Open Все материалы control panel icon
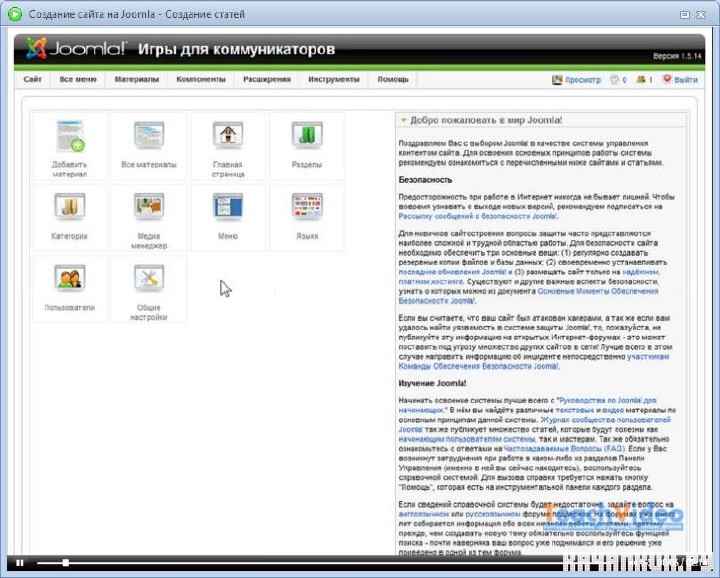720x578 pixels. point(149,147)
